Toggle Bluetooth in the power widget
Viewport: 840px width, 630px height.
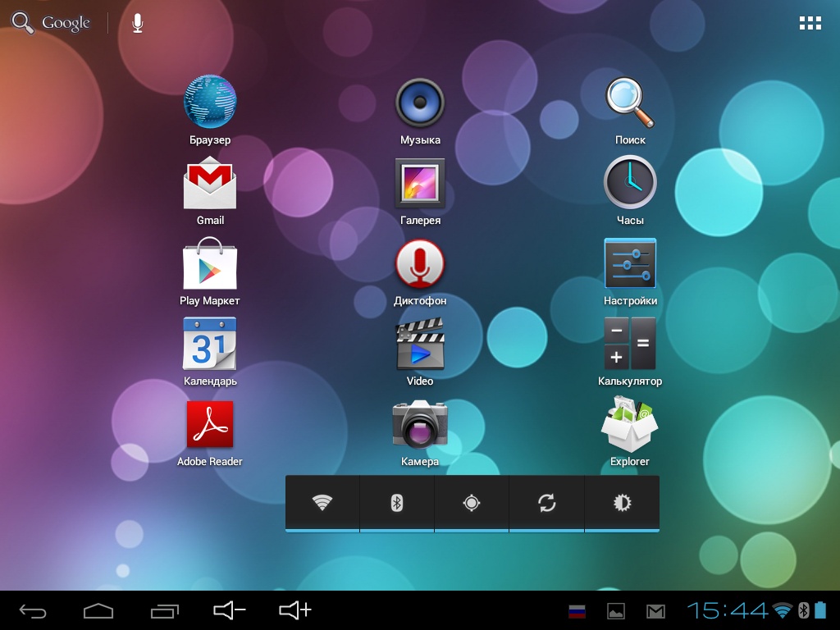[397, 503]
